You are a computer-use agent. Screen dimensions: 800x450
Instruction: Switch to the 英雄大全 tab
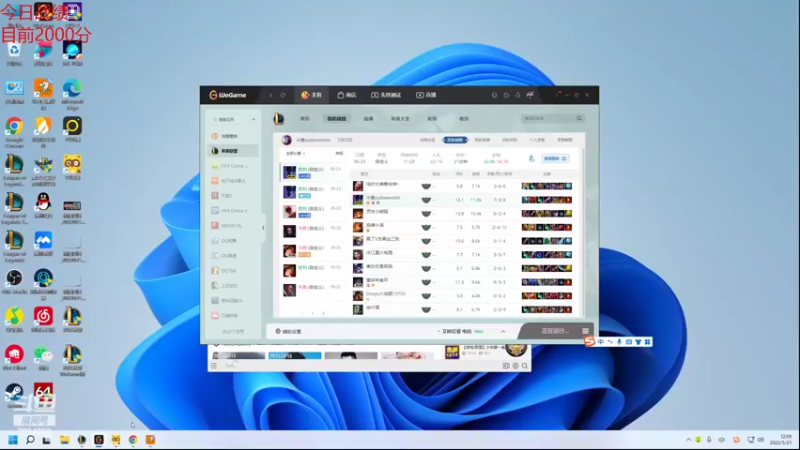pyautogui.click(x=400, y=119)
